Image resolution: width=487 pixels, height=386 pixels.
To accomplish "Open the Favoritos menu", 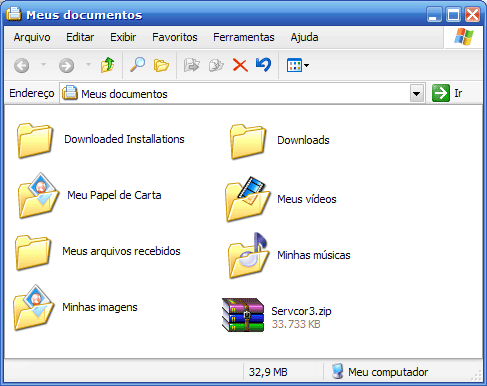I will [x=175, y=37].
